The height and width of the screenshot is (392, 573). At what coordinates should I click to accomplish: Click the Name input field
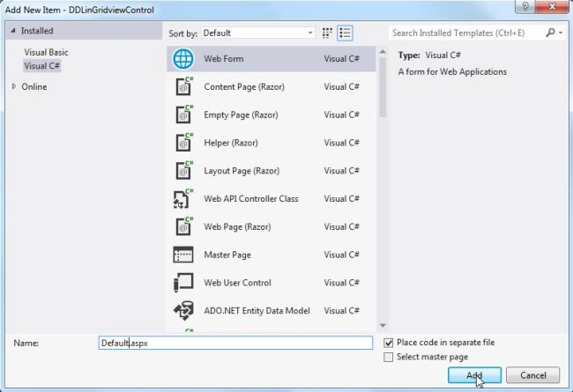pyautogui.click(x=235, y=343)
